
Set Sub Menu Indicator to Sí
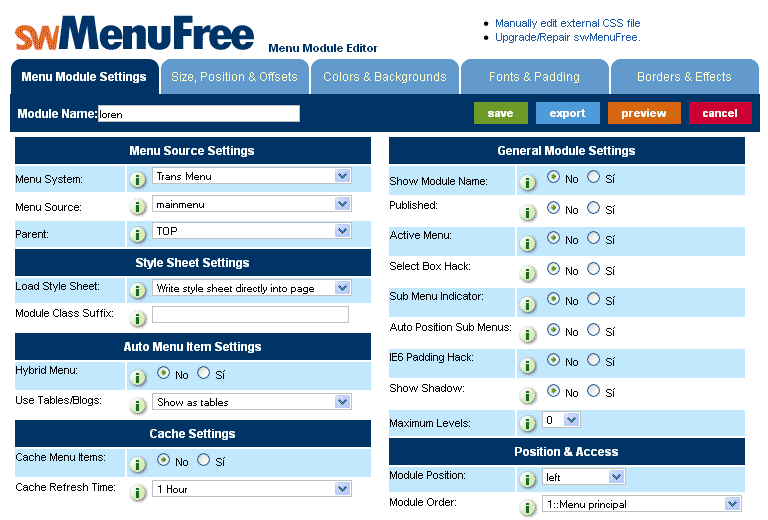[x=593, y=299]
